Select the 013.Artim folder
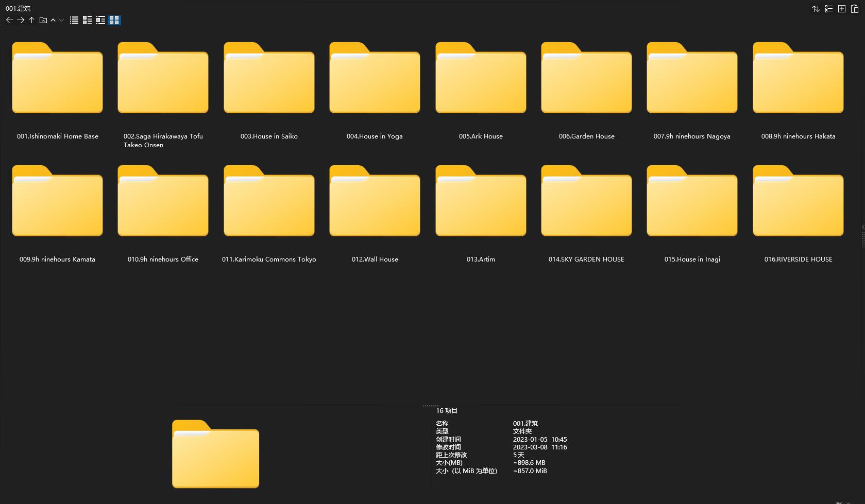Image resolution: width=865 pixels, height=504 pixels. coord(481,214)
